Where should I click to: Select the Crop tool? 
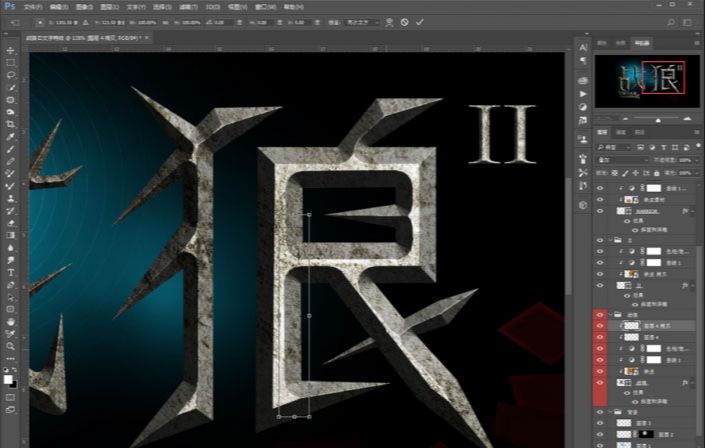click(x=10, y=125)
